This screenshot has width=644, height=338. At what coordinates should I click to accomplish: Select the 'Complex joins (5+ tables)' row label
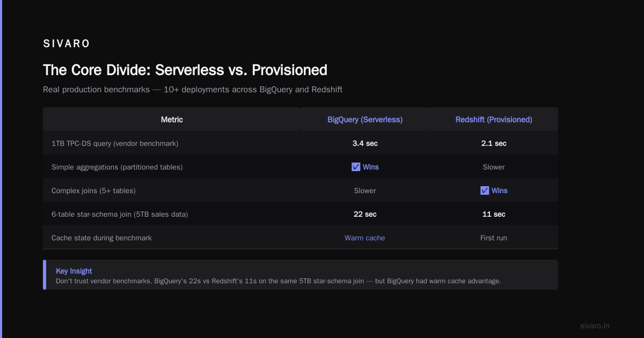(x=93, y=190)
